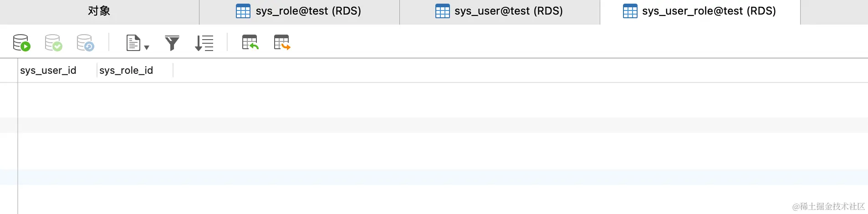Open the Filter funnel tool
This screenshot has width=868, height=214.
[172, 43]
